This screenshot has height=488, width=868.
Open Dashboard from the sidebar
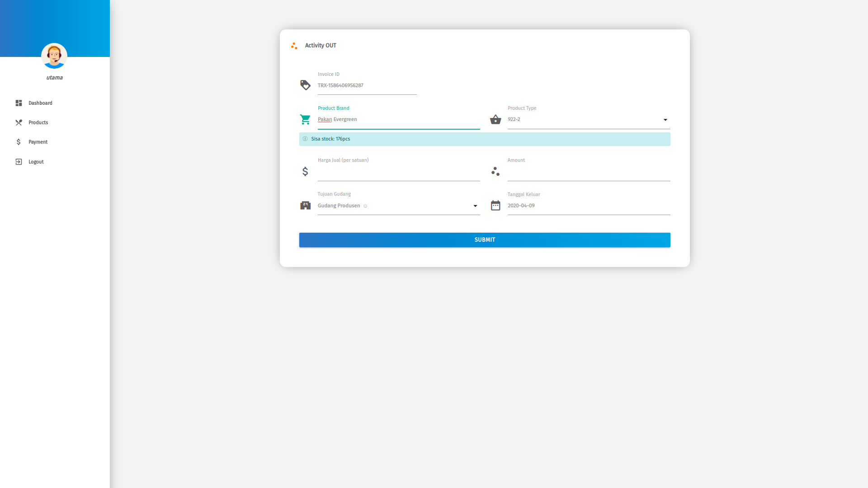[40, 103]
